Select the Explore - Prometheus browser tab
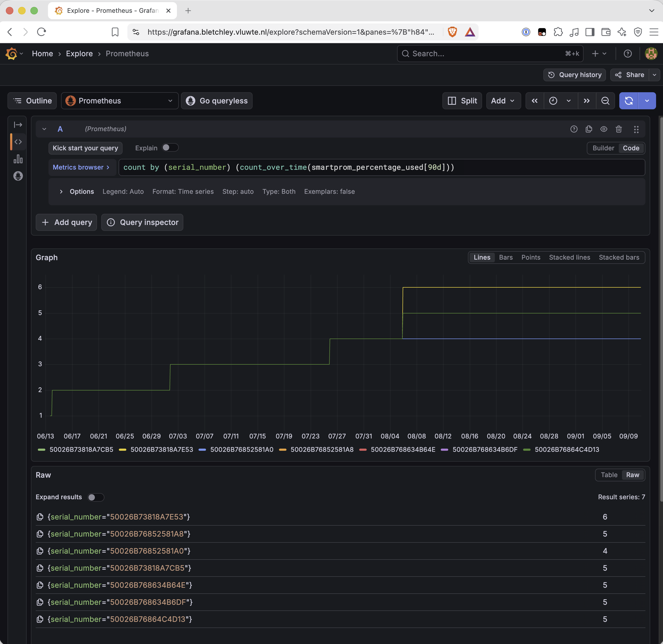The height and width of the screenshot is (644, 663). [x=112, y=10]
